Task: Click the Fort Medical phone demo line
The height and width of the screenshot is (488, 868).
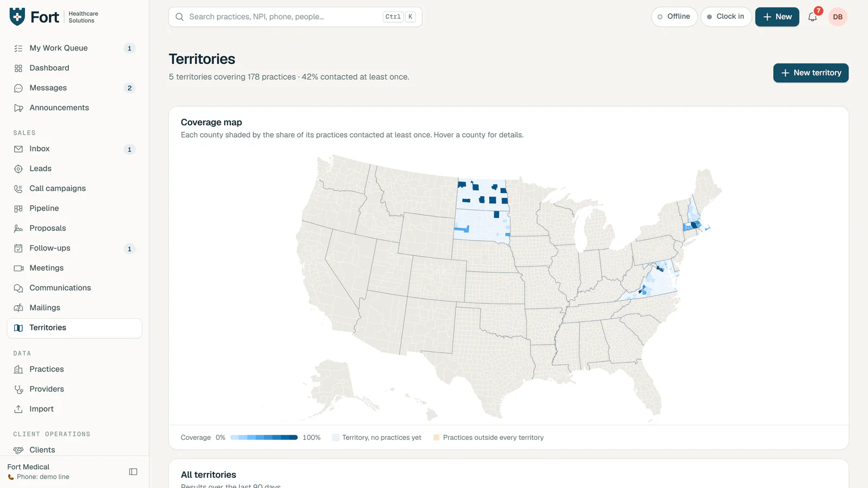Action: point(39,477)
